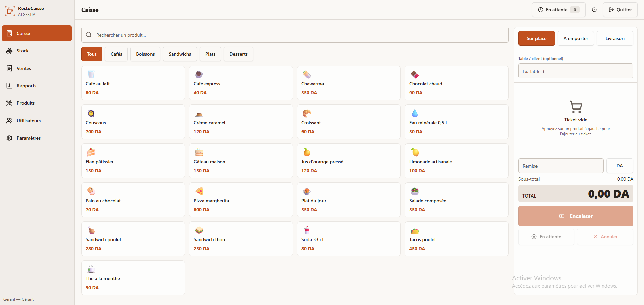Add Café express via its cup icon
This screenshot has width=644, height=305.
click(199, 74)
